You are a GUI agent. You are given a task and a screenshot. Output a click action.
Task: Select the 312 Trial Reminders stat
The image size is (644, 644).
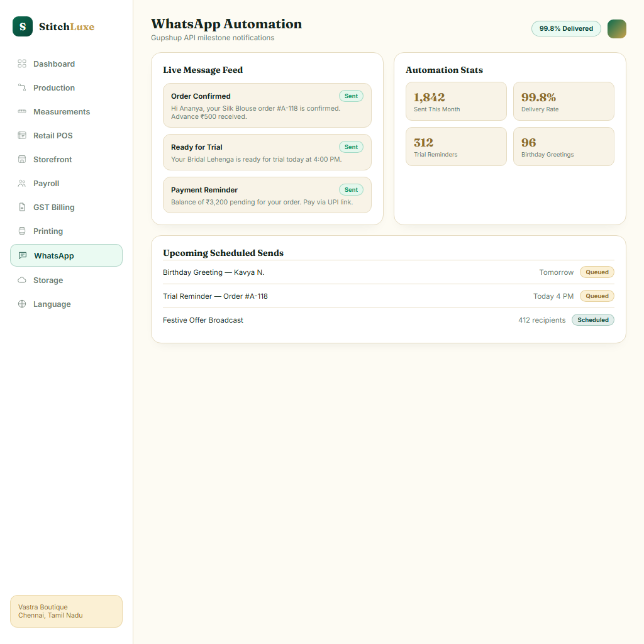[456, 147]
